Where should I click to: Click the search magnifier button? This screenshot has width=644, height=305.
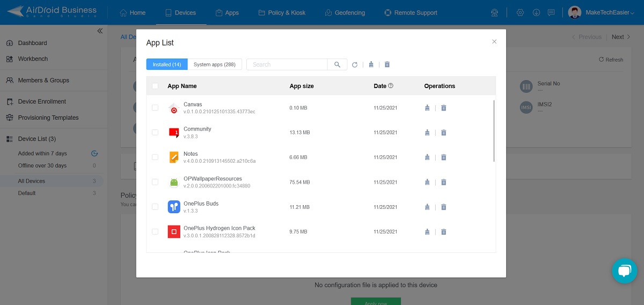(337, 64)
